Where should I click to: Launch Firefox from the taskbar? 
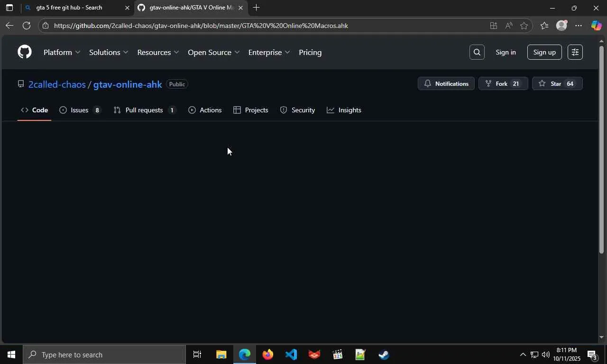tap(267, 355)
